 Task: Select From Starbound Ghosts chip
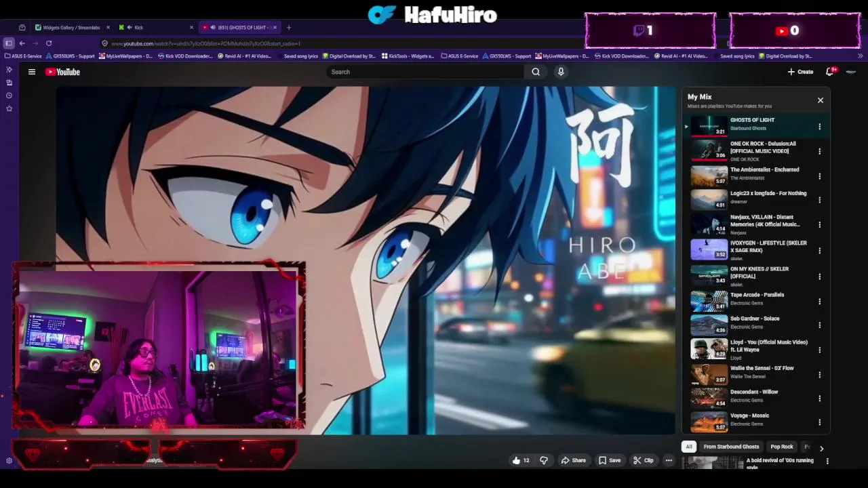(731, 447)
